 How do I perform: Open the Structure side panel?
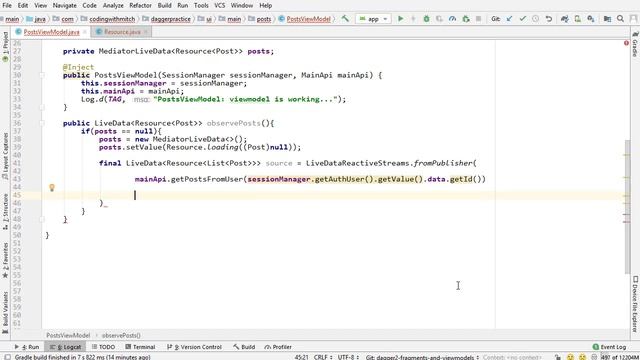[x=5, y=211]
